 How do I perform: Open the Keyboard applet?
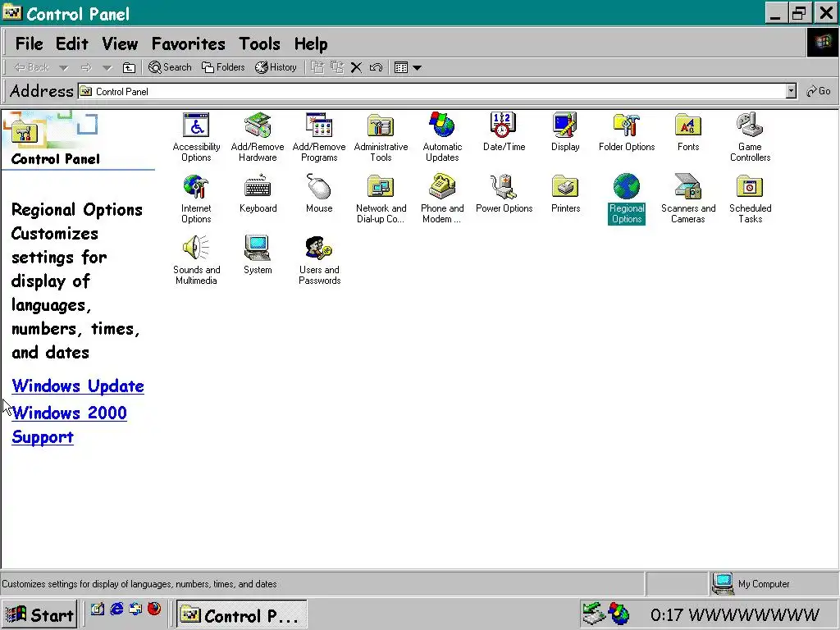coord(258,193)
